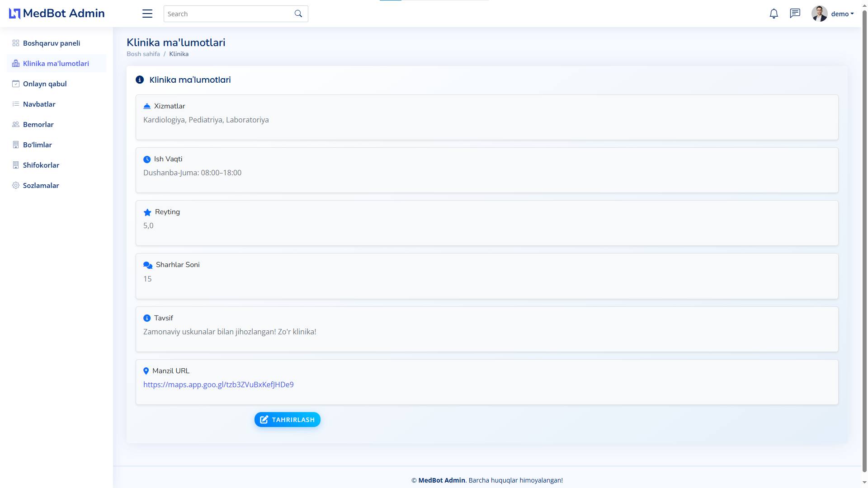
Task: Go to Onlayn qabul menu item
Action: point(45,84)
